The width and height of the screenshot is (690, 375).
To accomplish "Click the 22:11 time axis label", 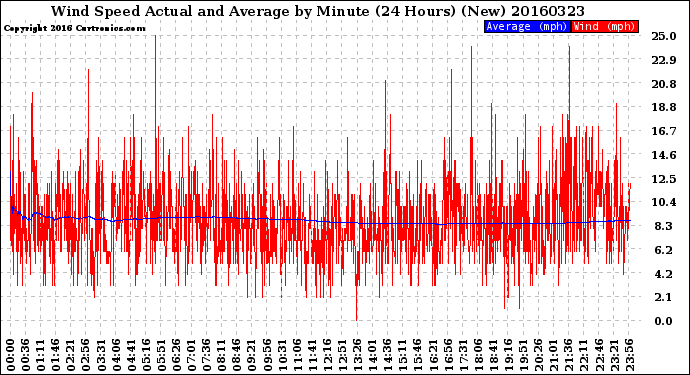I will [584, 355].
